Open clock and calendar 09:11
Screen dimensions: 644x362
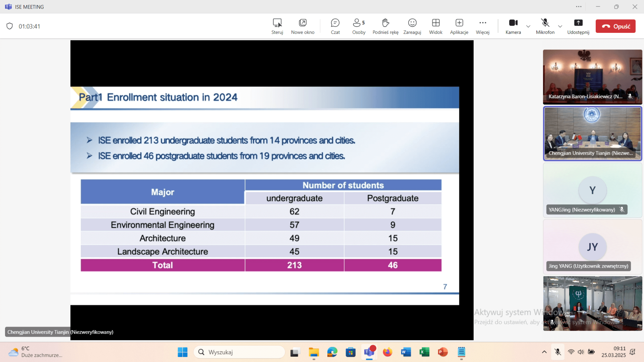pyautogui.click(x=614, y=352)
